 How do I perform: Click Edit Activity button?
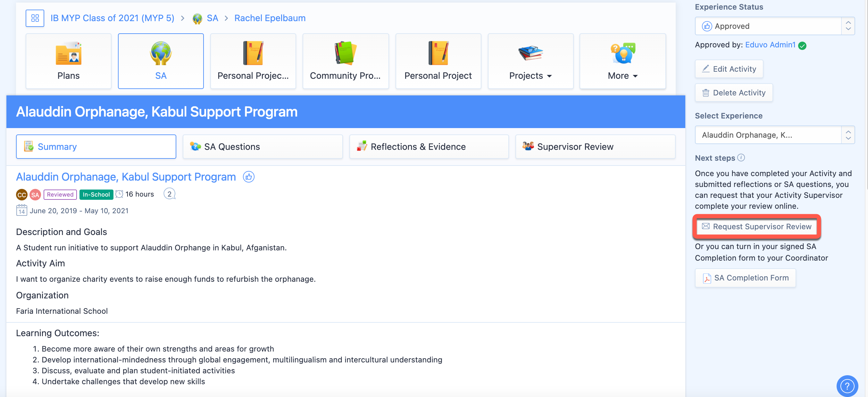(729, 69)
